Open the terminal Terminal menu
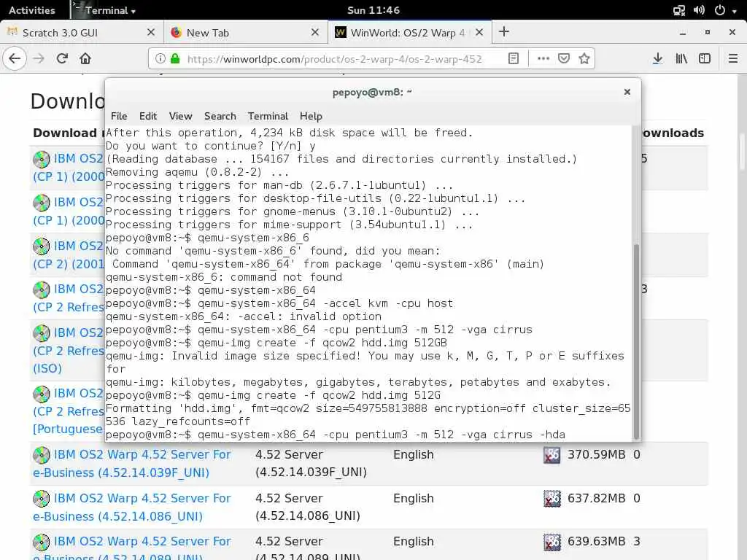This screenshot has width=747, height=560. pyautogui.click(x=268, y=116)
